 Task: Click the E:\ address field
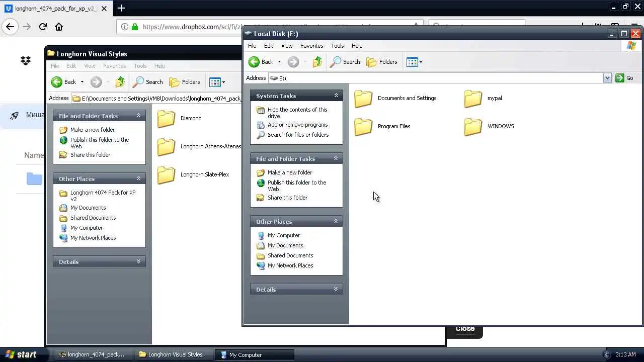(436, 78)
